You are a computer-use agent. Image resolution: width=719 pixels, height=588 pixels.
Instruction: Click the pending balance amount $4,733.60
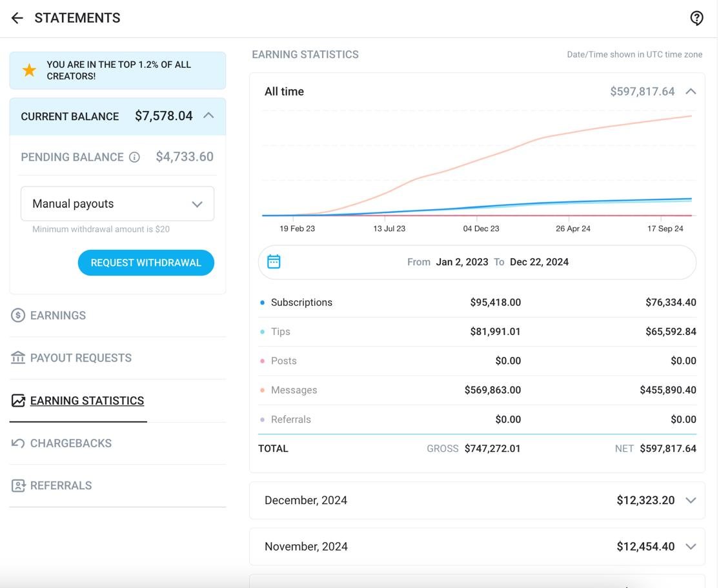(x=185, y=157)
